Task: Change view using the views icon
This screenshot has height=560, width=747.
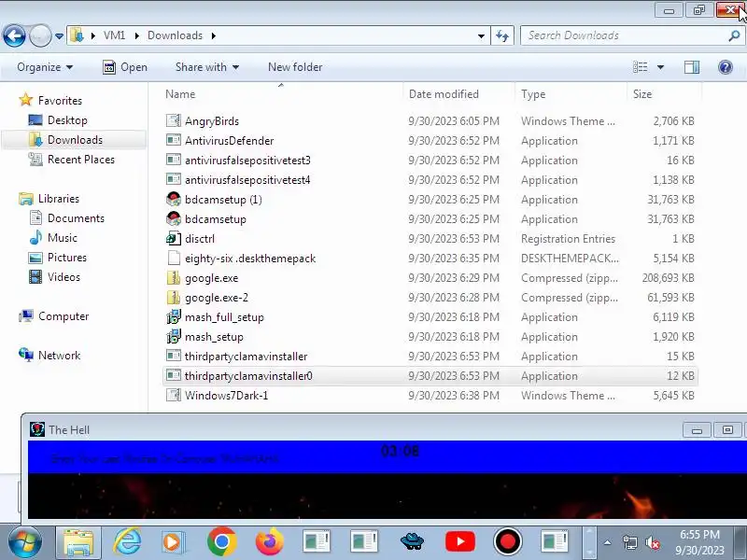Action: coord(640,67)
